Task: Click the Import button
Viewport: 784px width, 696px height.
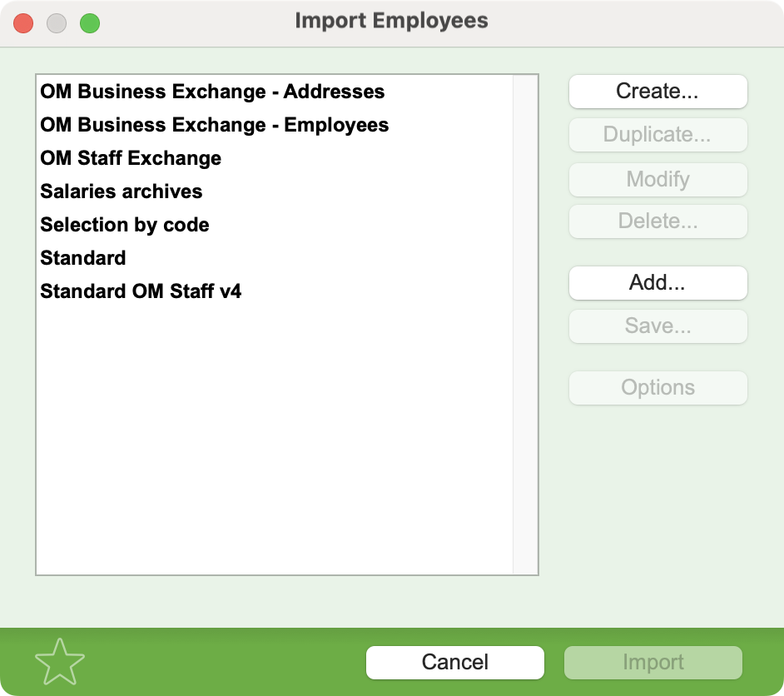Action: click(653, 663)
